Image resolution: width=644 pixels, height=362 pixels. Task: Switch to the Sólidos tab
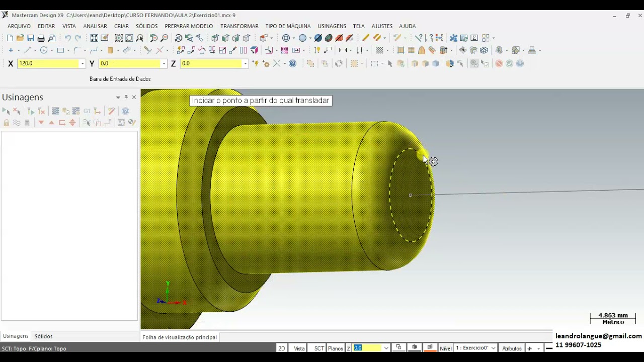point(44,336)
